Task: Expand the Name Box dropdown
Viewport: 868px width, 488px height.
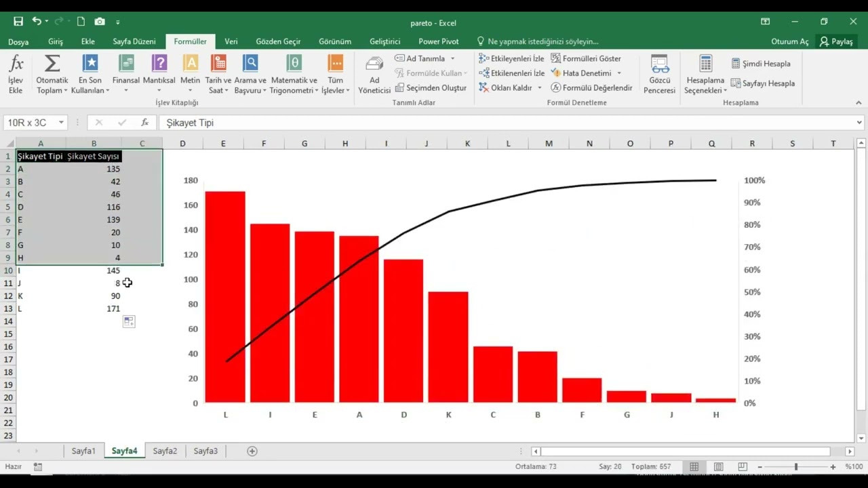Action: [x=61, y=123]
